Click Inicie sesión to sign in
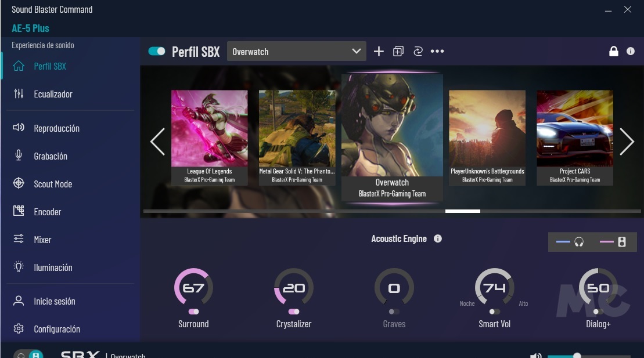The height and width of the screenshot is (358, 644). (x=54, y=301)
